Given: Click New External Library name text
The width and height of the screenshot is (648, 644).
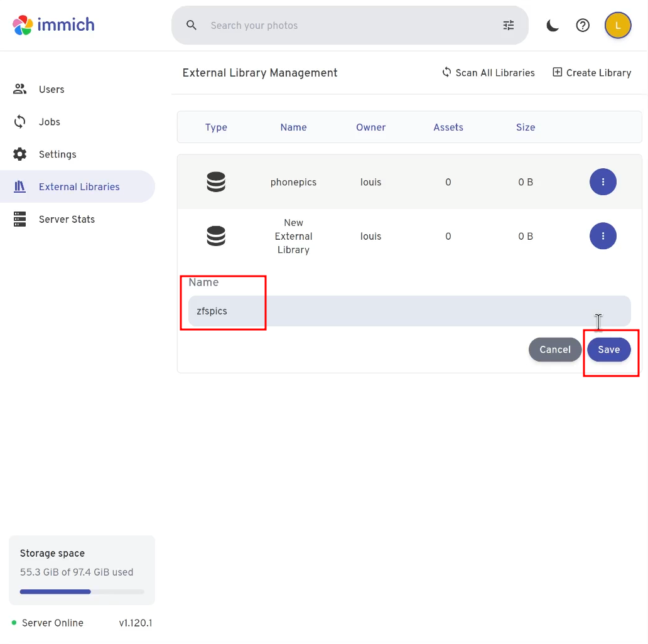Looking at the screenshot, I should [293, 236].
